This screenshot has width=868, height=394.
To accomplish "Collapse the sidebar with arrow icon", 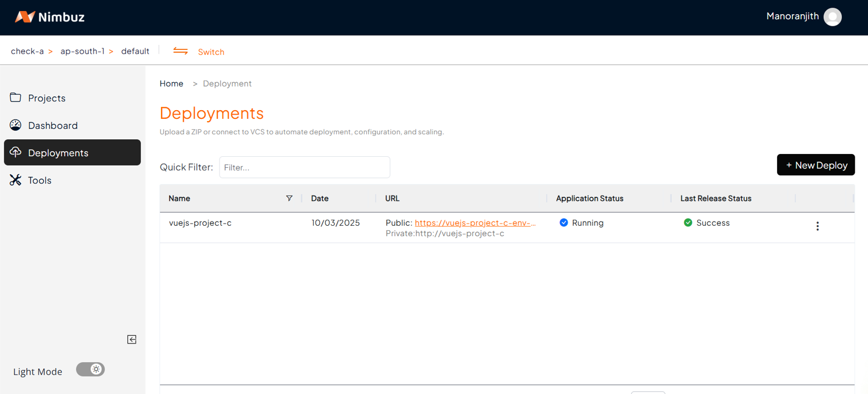I will [x=132, y=340].
